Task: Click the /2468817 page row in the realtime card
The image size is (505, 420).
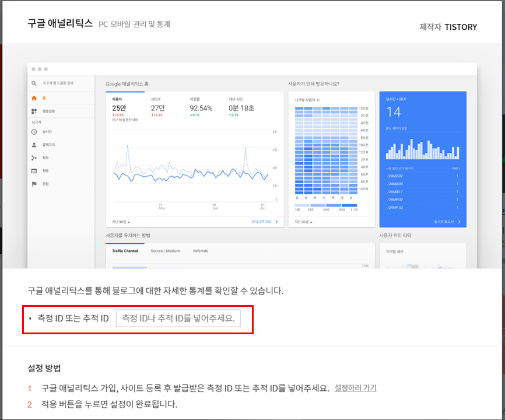Action: coord(423,192)
